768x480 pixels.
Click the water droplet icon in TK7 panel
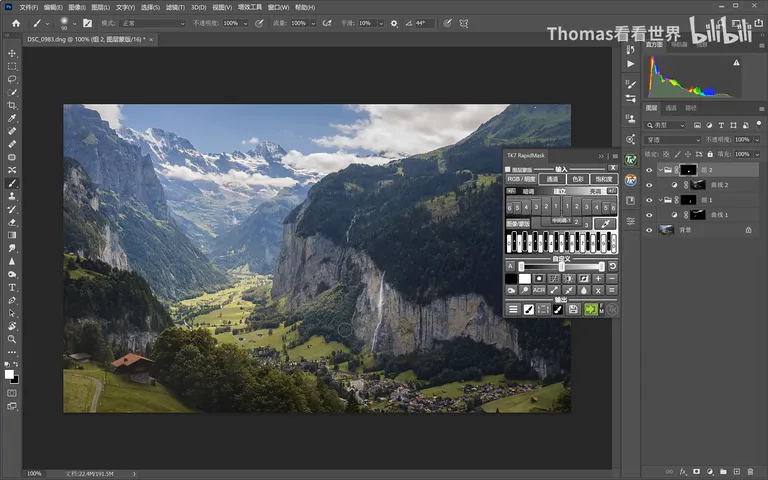[x=583, y=290]
